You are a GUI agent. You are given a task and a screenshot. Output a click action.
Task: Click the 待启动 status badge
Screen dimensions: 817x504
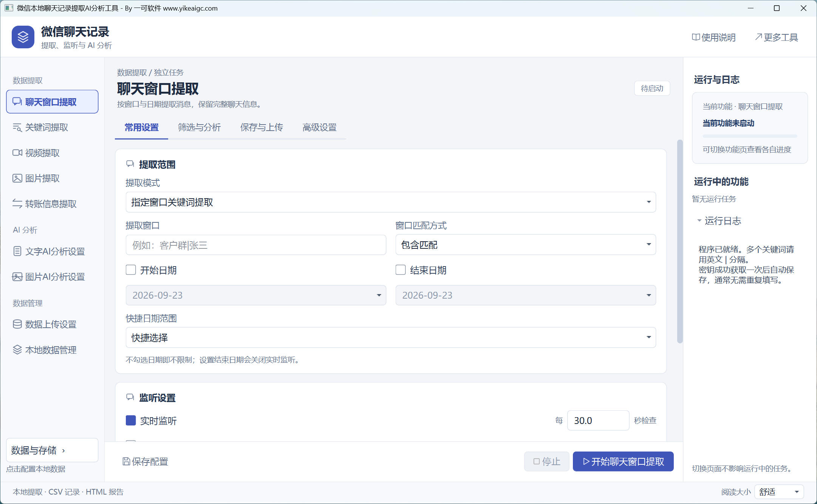(x=652, y=88)
